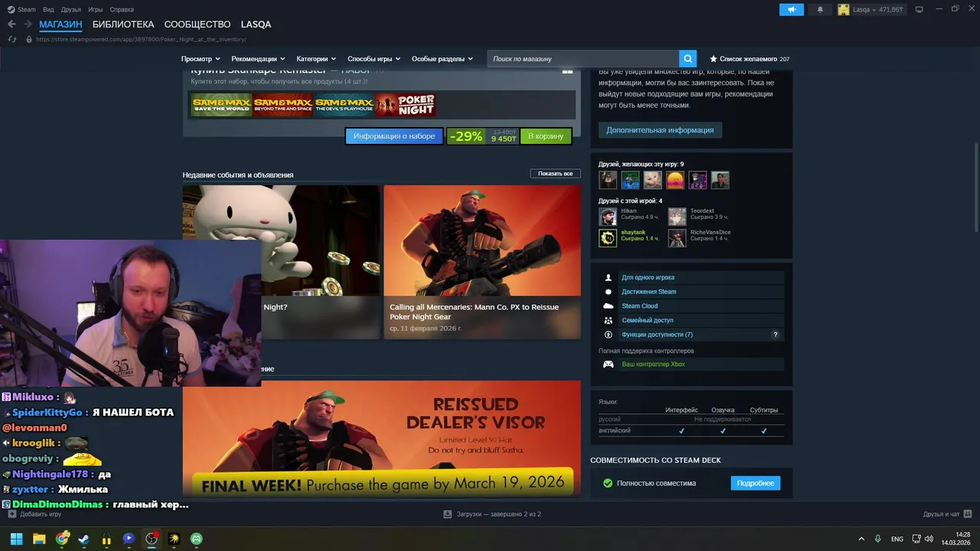The width and height of the screenshot is (980, 551).
Task: Click the page URL address bar
Action: [x=142, y=39]
